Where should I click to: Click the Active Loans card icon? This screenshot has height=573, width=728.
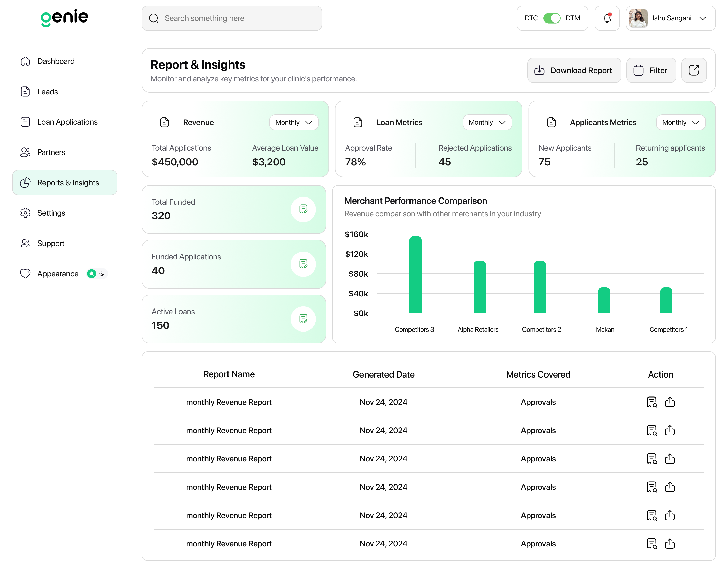[x=303, y=319]
